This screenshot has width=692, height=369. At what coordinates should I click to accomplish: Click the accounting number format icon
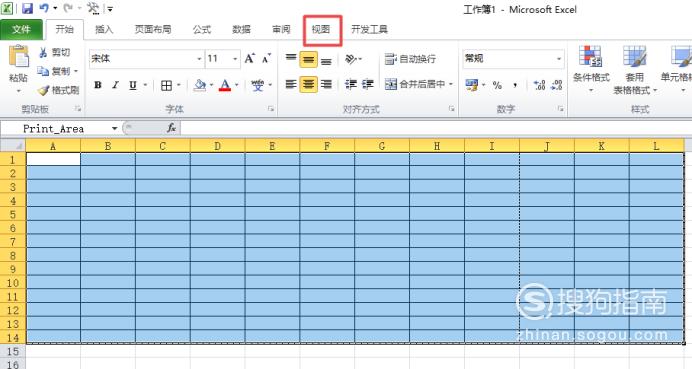471,85
